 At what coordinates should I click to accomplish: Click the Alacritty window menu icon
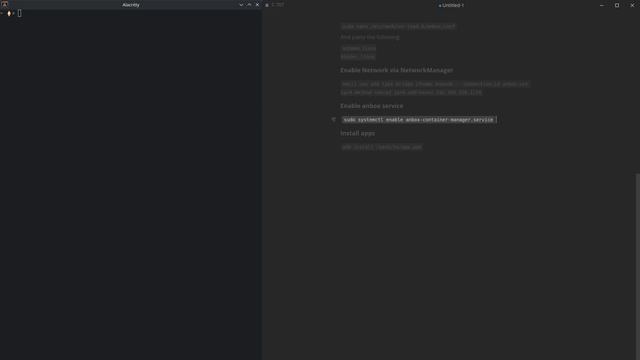(x=4, y=4)
